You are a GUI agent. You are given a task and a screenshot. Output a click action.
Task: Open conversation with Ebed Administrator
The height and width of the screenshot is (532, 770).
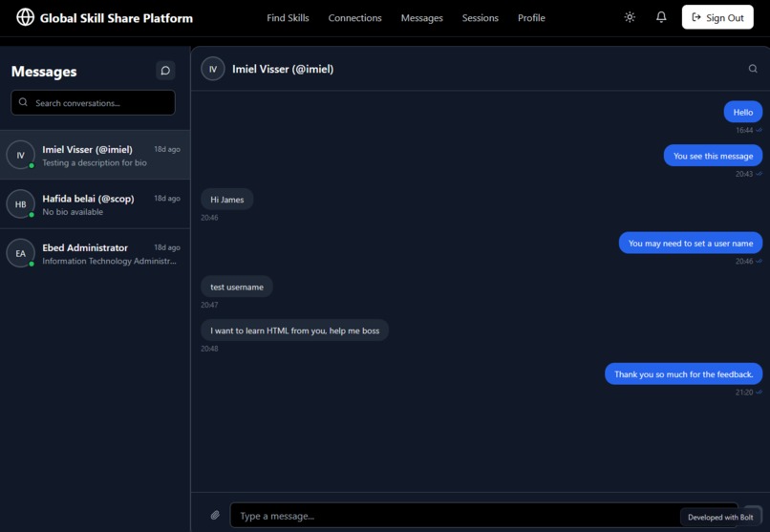(95, 253)
